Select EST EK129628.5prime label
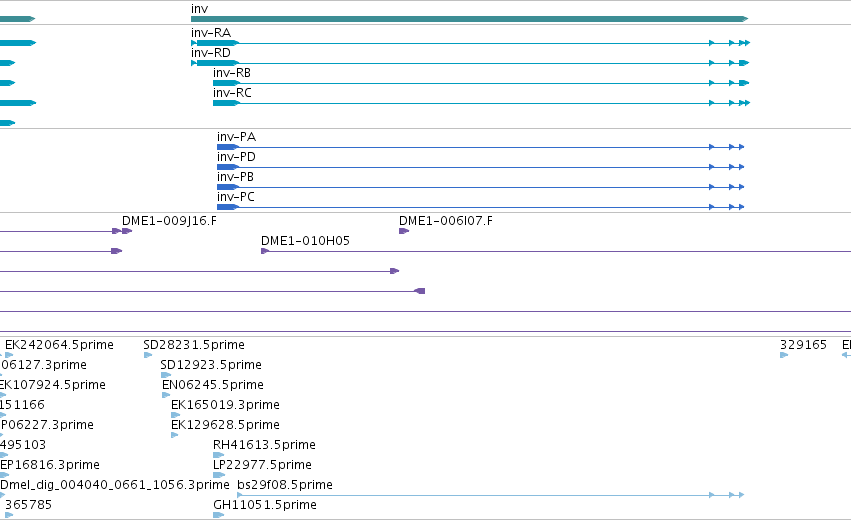Viewport: 851px width, 520px height. coord(225,425)
